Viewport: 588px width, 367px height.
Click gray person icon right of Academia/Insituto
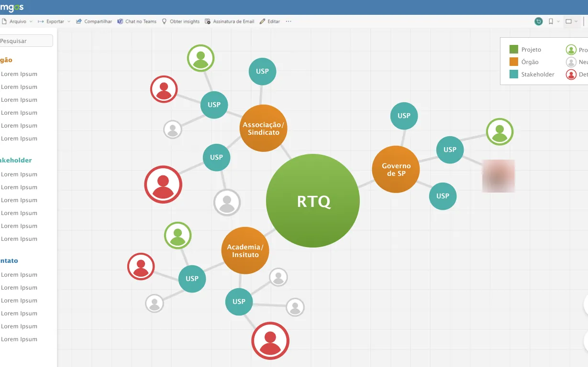pyautogui.click(x=278, y=277)
